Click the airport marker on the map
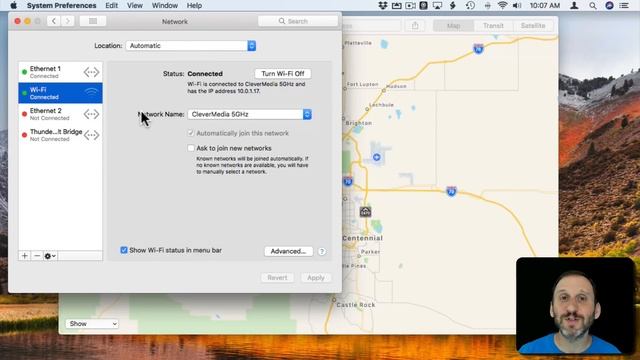640x360 pixels. point(376,157)
